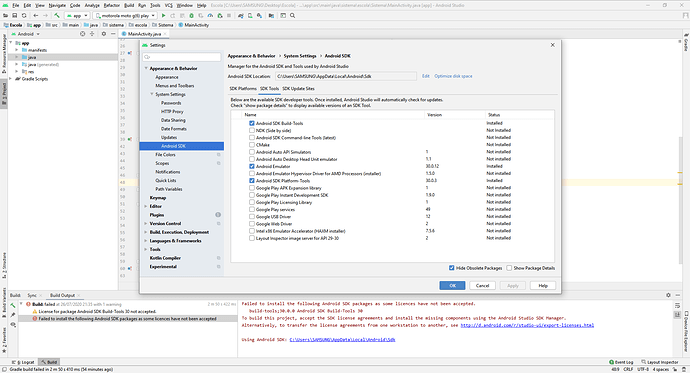Click the Collapse All icon in Project panel
The width and height of the screenshot is (690, 373).
92,34
